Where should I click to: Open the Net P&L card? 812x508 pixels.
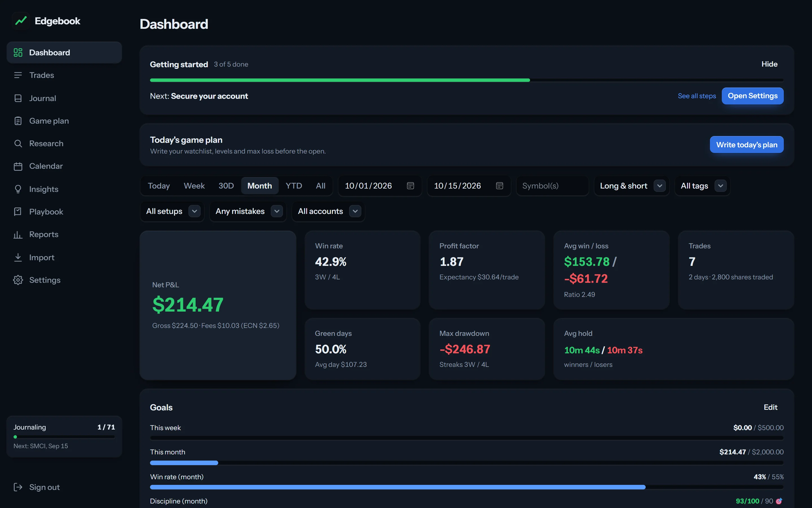pyautogui.click(x=218, y=305)
